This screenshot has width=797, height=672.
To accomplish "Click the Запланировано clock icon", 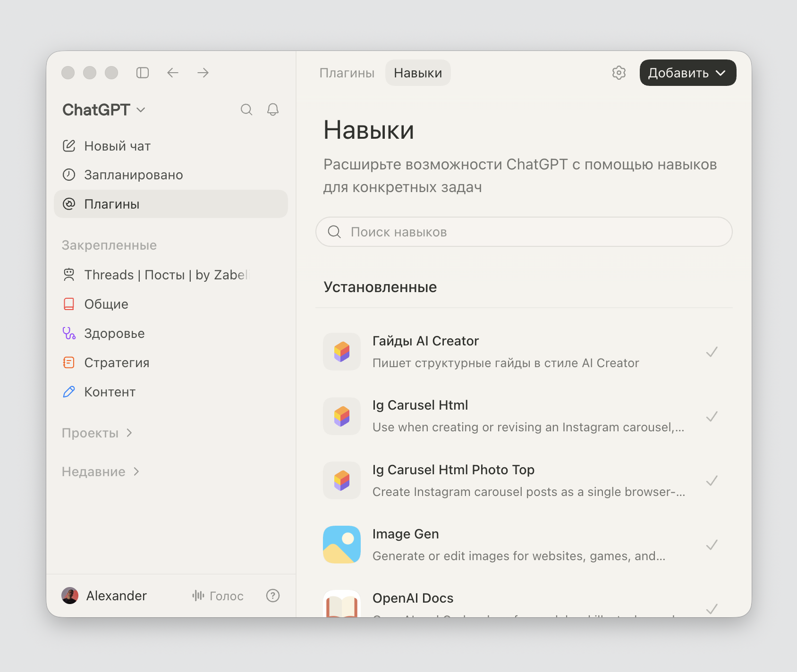I will 69,175.
